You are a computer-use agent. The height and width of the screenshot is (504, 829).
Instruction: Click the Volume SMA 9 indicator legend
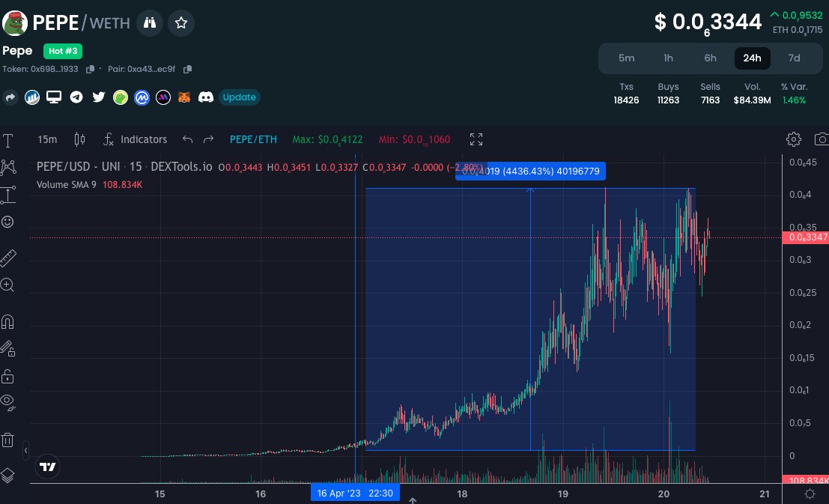point(89,184)
